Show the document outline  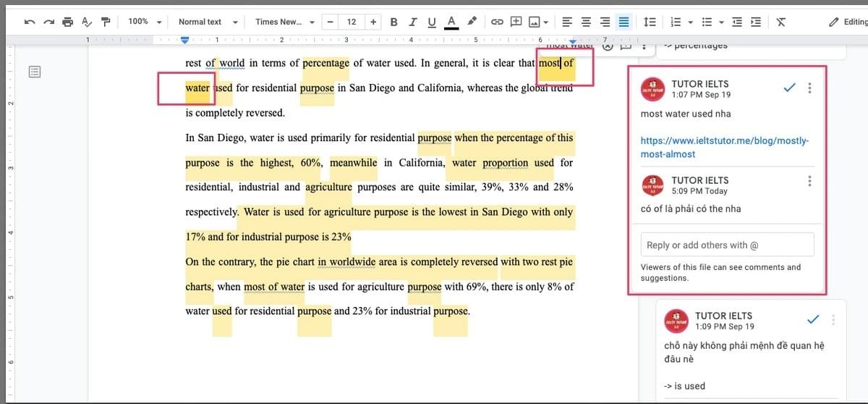[35, 72]
